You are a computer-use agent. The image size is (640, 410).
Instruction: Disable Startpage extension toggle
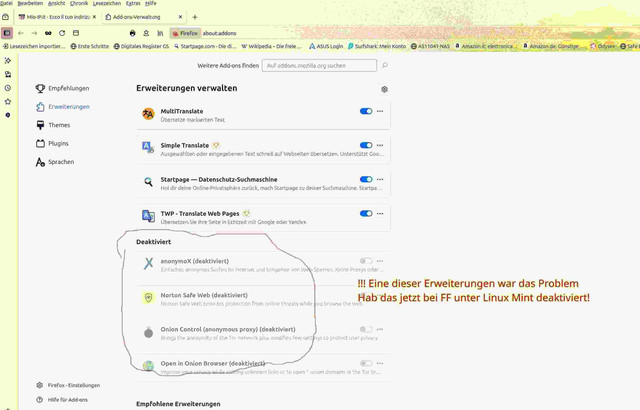coord(366,180)
